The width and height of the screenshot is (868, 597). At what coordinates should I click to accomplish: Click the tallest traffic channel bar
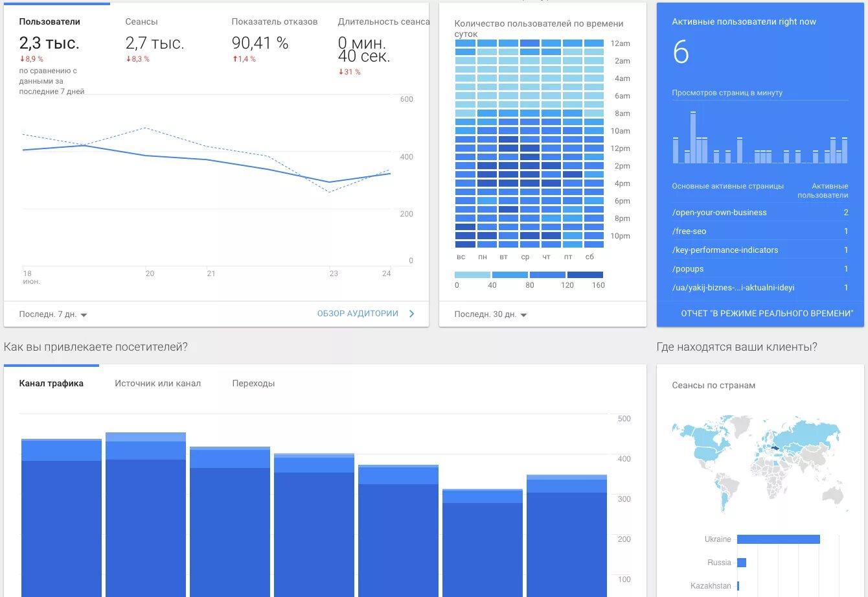(x=146, y=514)
